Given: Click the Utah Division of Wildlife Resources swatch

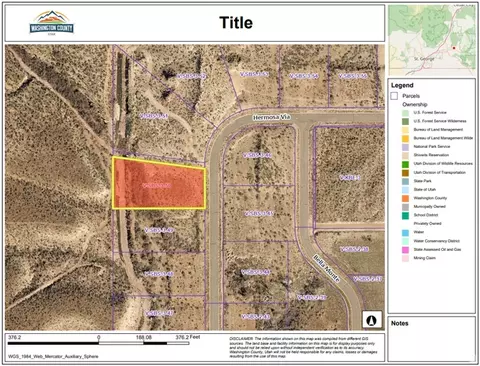Looking at the screenshot, I should 405,164.
